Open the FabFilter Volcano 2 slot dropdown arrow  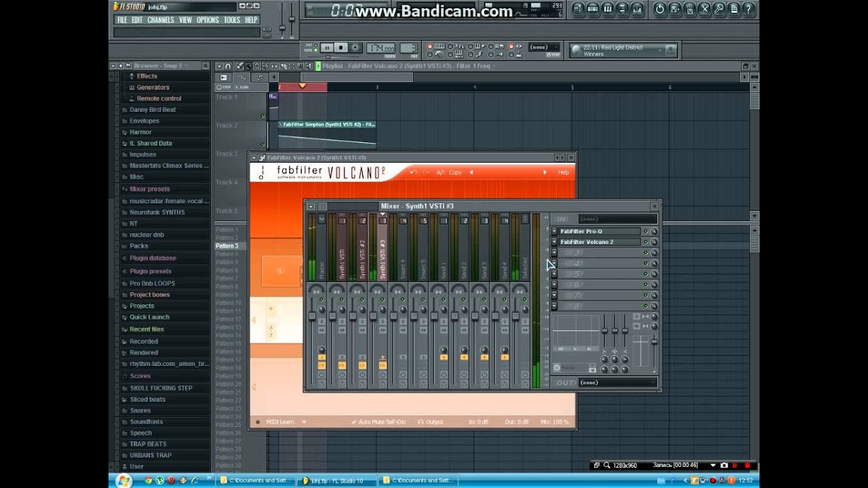click(x=554, y=242)
